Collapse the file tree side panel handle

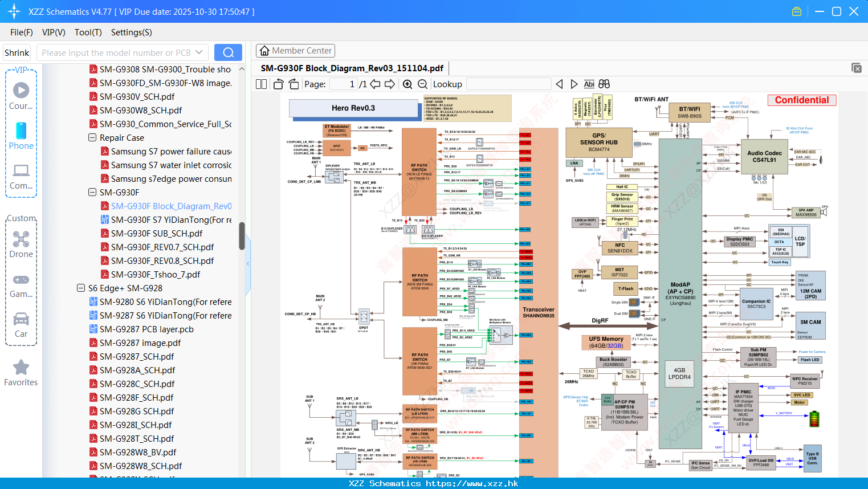point(248,263)
